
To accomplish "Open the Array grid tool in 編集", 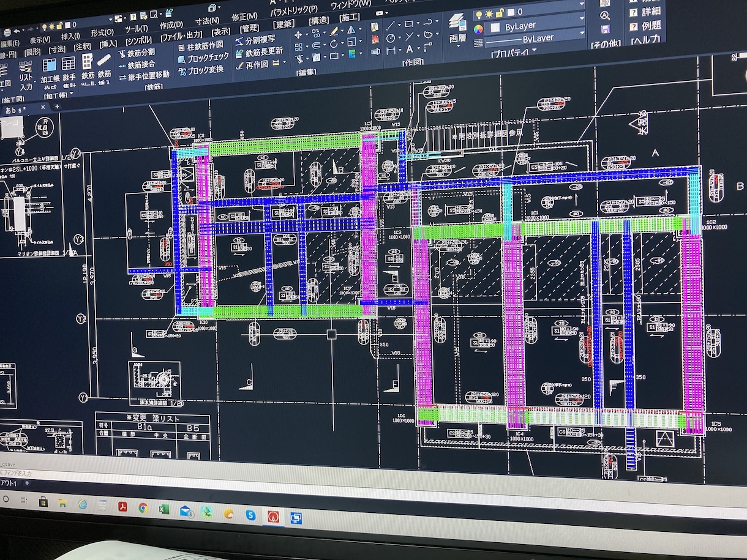I will [298, 47].
